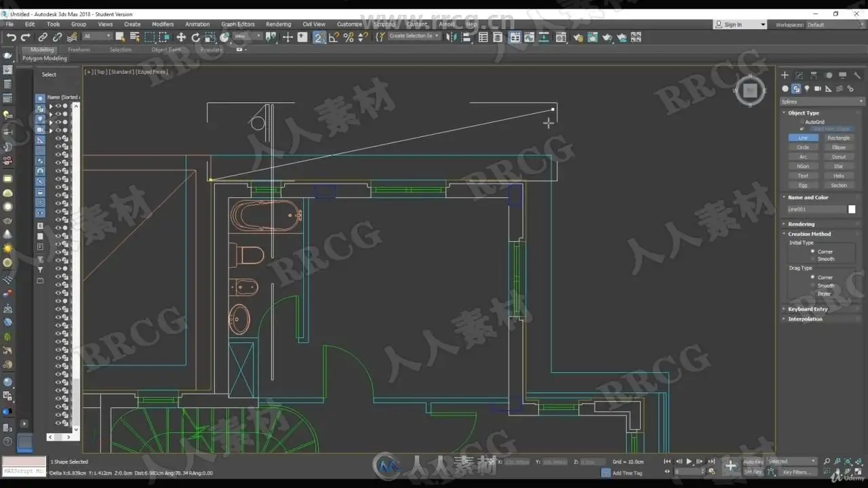Viewport: 868px width, 488px height.
Task: Open the Rendering menu
Action: (x=278, y=24)
